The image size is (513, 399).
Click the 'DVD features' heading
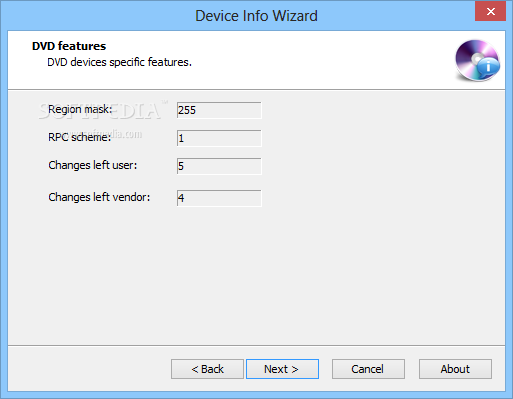point(69,46)
